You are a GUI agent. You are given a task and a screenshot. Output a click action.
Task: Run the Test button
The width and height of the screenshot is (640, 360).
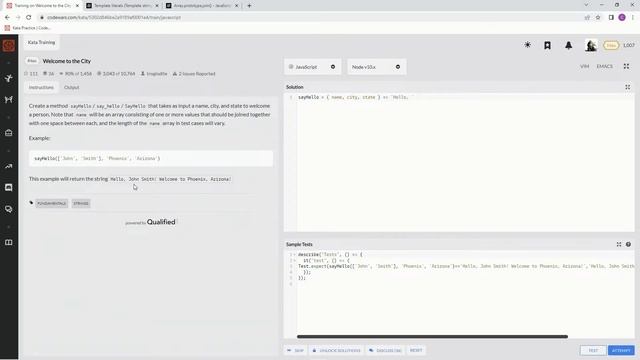tap(593, 350)
